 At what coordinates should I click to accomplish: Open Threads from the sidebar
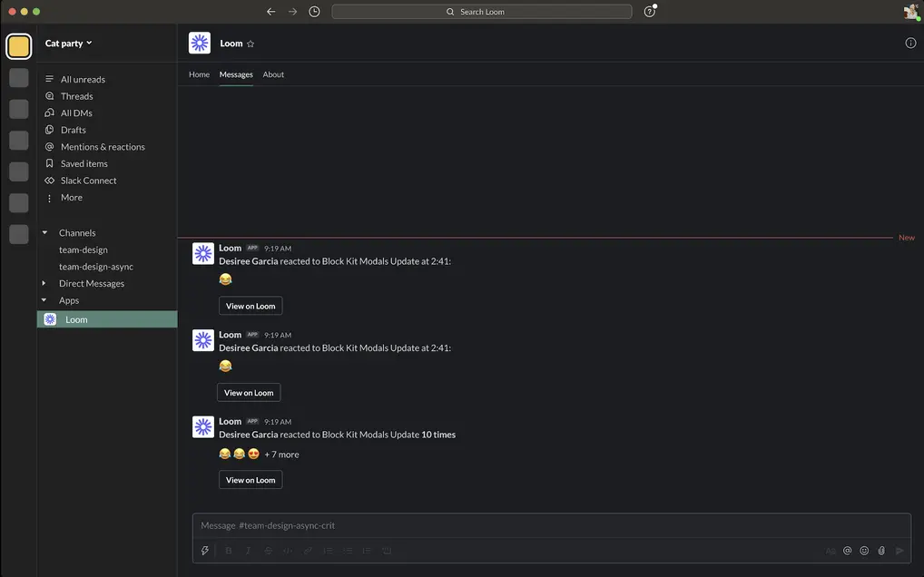[76, 95]
